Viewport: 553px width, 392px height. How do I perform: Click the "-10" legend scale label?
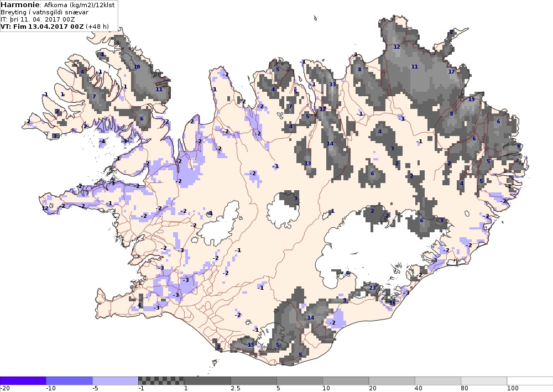point(51,389)
